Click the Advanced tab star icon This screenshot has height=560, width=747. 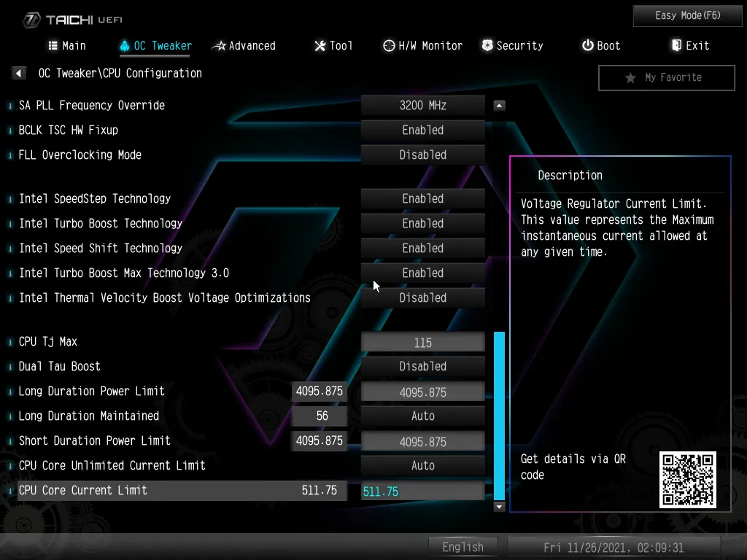[219, 46]
